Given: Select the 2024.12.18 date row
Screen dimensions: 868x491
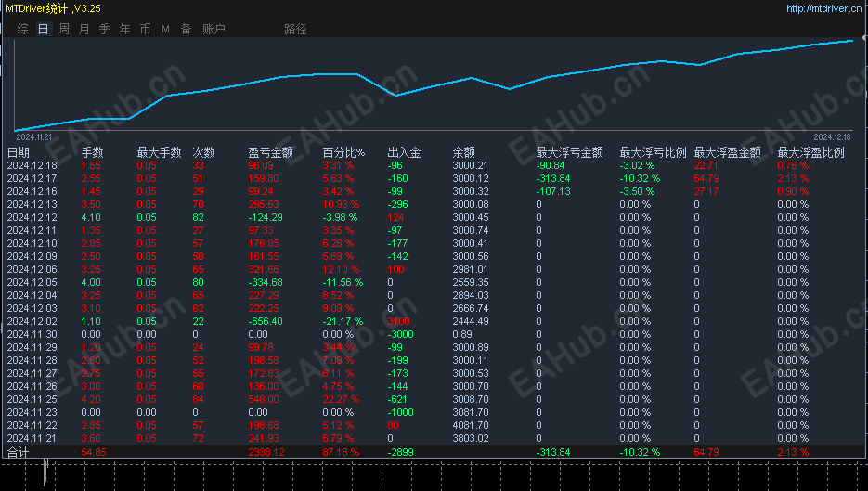Looking at the screenshot, I should [x=32, y=165].
